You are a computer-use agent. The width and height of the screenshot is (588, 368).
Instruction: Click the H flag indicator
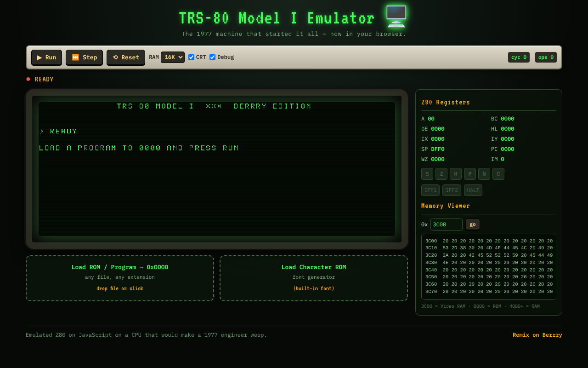(456, 174)
